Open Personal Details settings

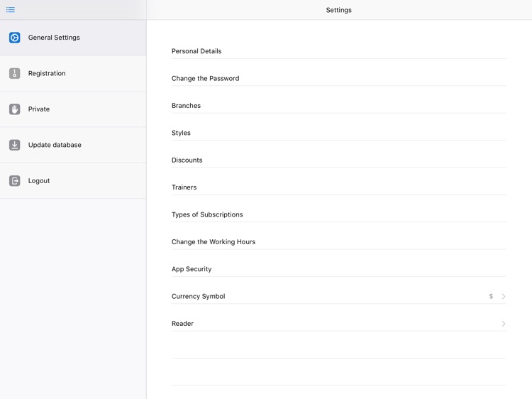(x=338, y=51)
